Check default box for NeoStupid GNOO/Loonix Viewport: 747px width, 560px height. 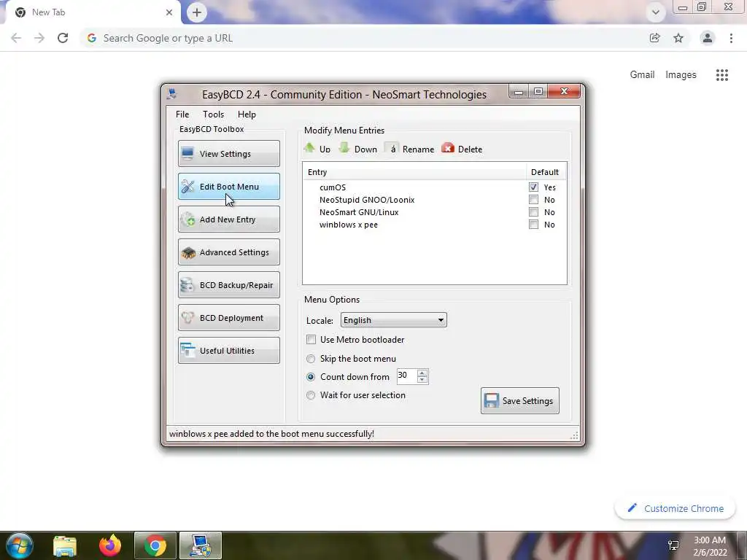(x=533, y=200)
